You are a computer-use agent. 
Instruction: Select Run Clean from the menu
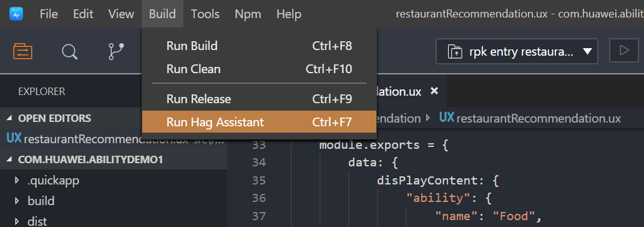(x=259, y=69)
